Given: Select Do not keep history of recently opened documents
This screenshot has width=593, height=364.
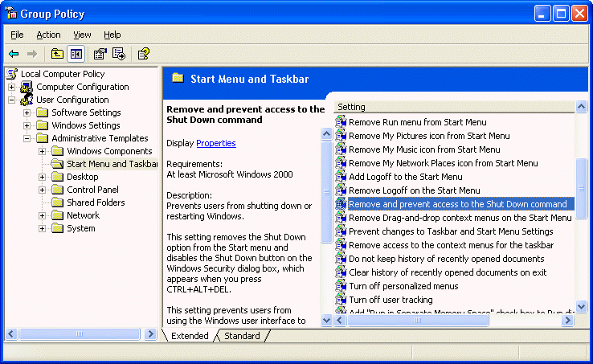Looking at the screenshot, I should pos(446,259).
